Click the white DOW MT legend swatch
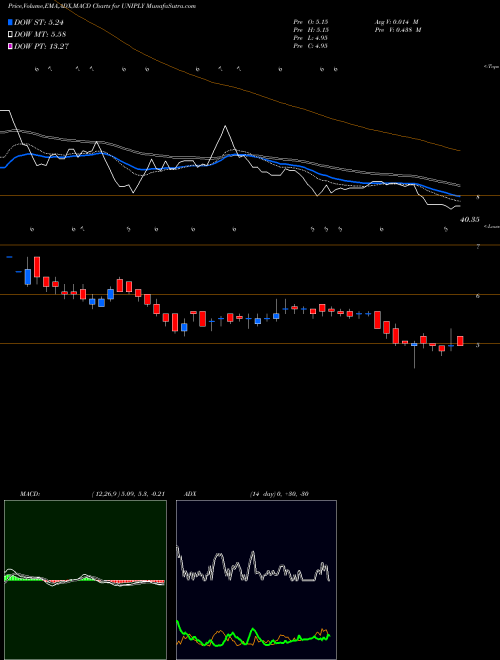This screenshot has width=500, height=660. tap(10, 35)
